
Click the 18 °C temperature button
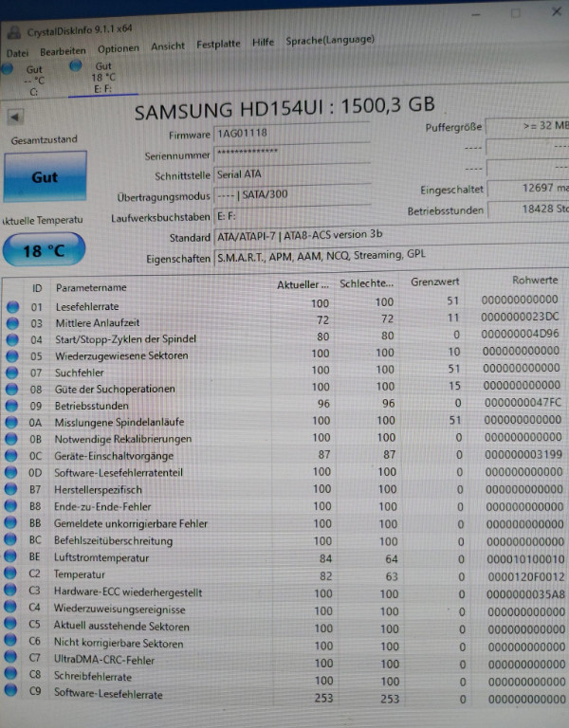45,250
